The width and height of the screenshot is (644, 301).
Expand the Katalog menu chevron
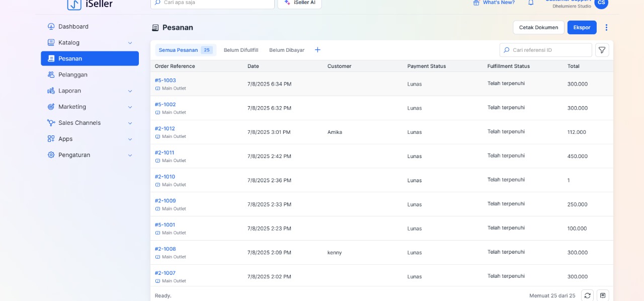coord(130,43)
